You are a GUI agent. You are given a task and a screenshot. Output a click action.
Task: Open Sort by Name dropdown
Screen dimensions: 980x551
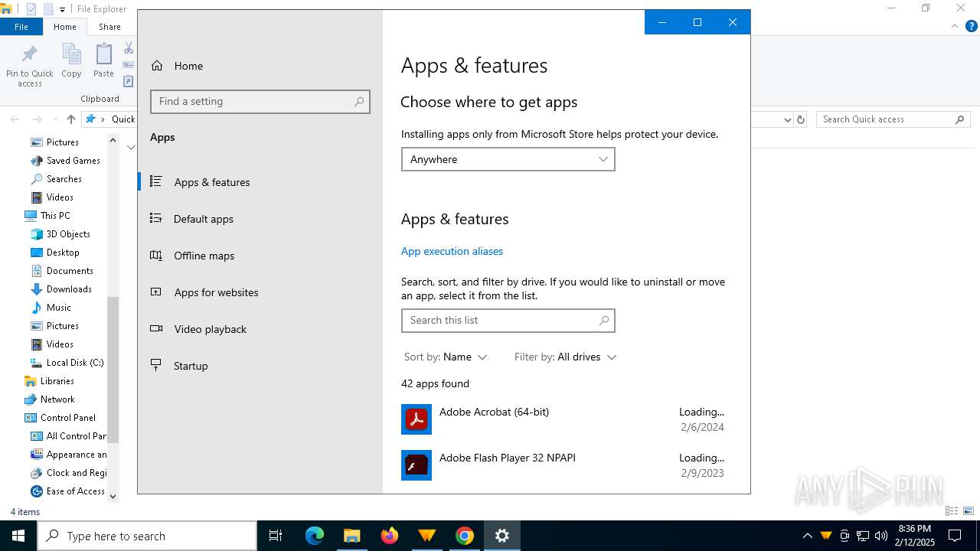pos(446,357)
